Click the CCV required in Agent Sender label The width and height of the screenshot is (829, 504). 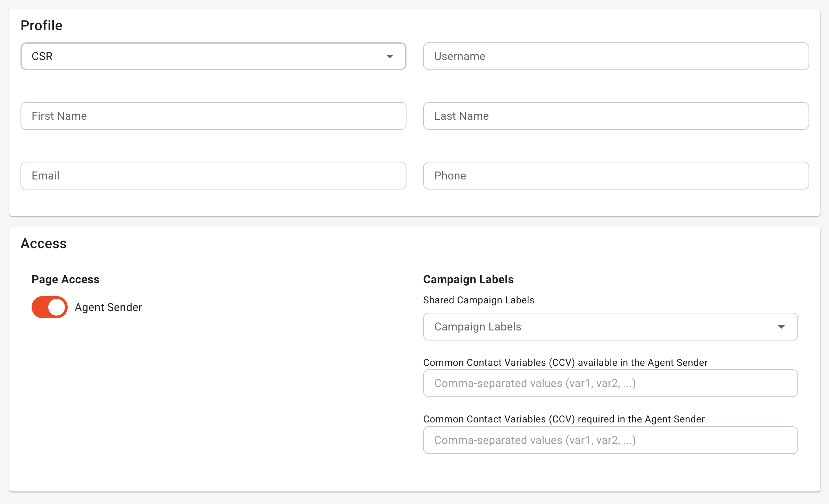coord(563,419)
